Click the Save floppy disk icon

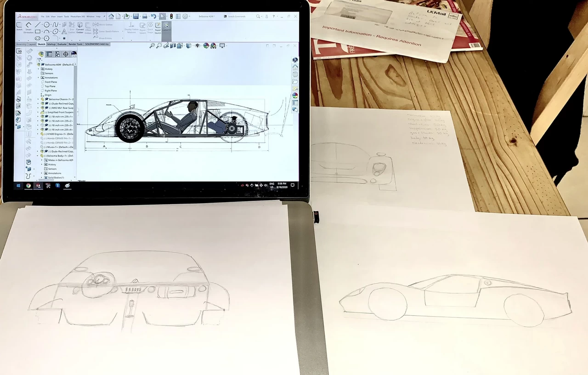[x=136, y=17]
